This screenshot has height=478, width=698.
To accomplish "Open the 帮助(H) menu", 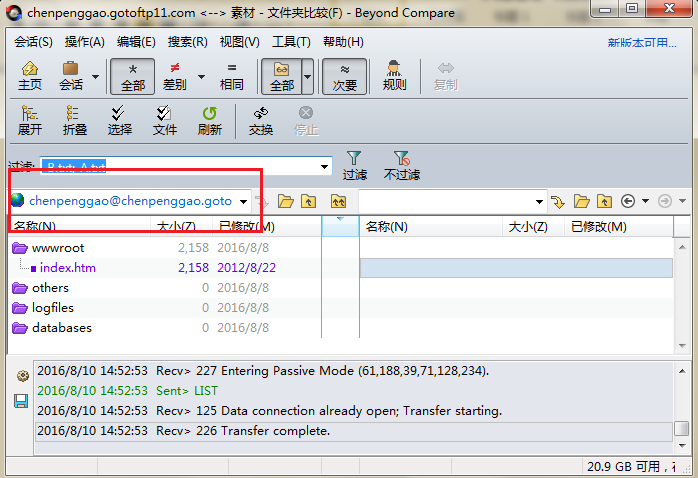I will tap(343, 42).
